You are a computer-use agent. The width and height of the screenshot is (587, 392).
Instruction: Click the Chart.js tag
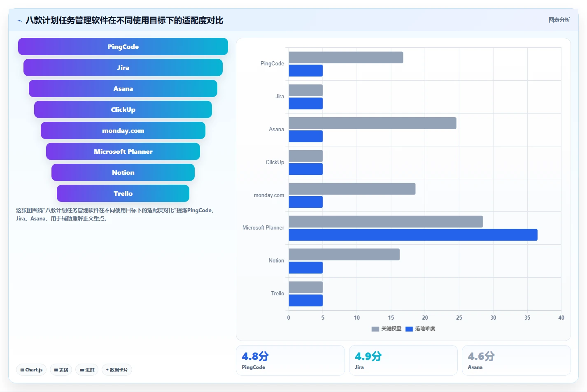31,370
